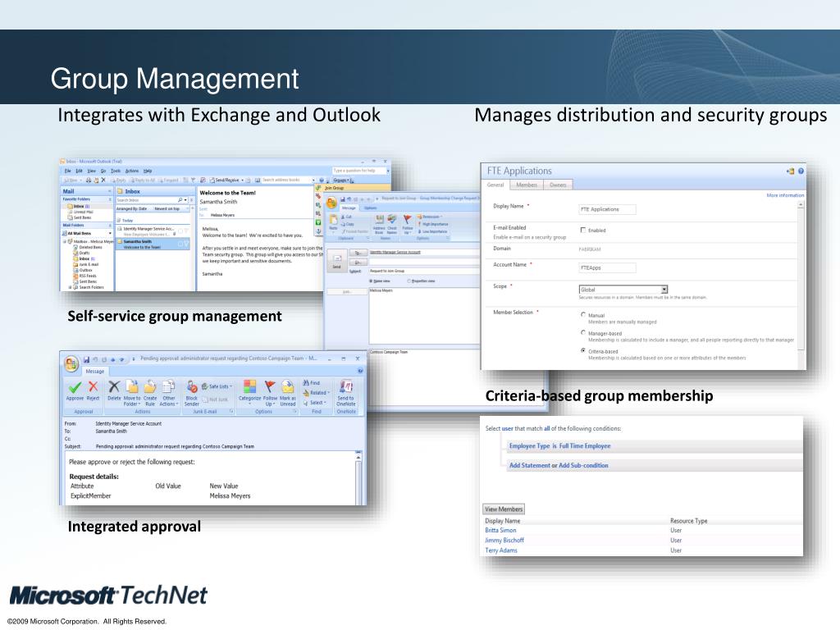
Task: Switch to the Owners tab
Action: coord(558,185)
